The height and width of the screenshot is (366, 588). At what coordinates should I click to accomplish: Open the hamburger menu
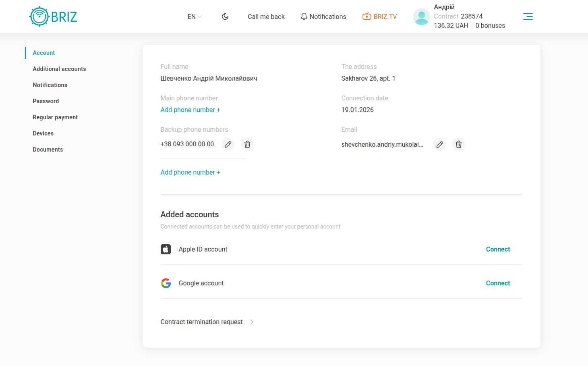click(528, 17)
